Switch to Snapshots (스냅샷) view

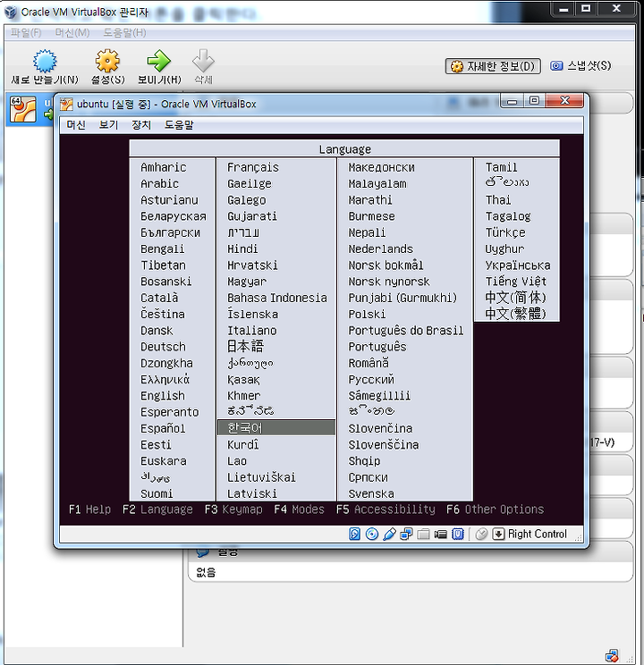[x=580, y=66]
